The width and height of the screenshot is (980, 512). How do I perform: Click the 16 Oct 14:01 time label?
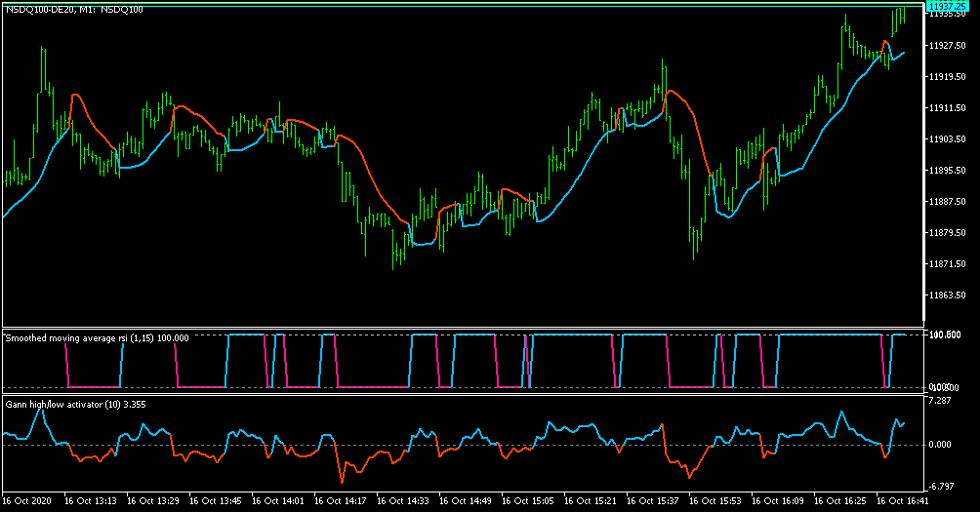point(278,500)
